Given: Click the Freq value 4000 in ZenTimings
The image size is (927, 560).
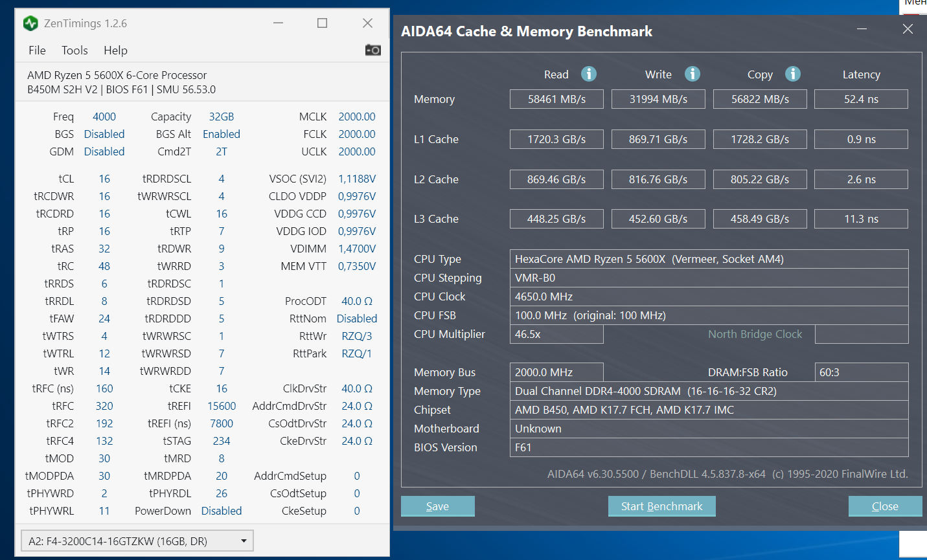Looking at the screenshot, I should (x=104, y=117).
